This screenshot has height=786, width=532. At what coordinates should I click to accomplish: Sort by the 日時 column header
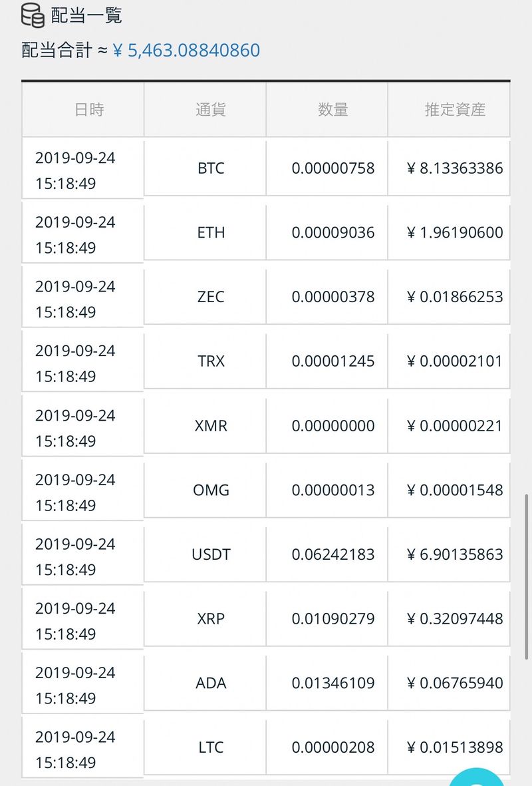(89, 110)
